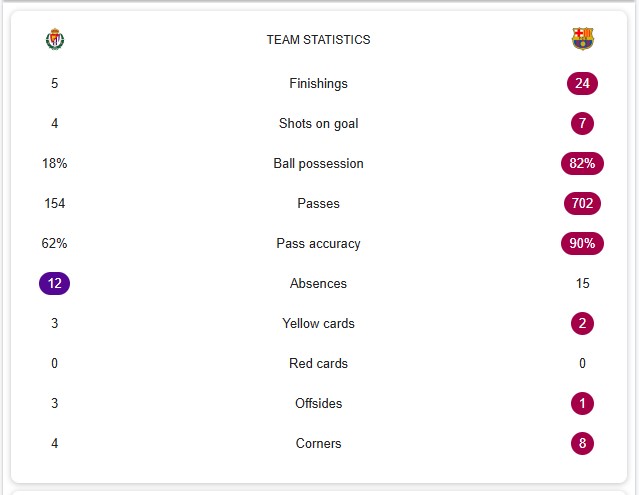
Task: Select the 82% ball possession badge
Action: tap(582, 163)
